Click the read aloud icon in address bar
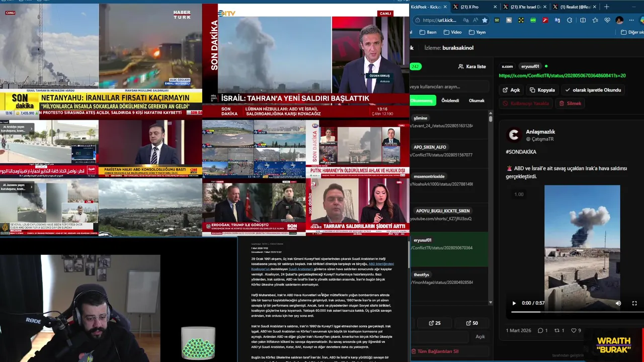This screenshot has width=644, height=362. click(x=474, y=20)
